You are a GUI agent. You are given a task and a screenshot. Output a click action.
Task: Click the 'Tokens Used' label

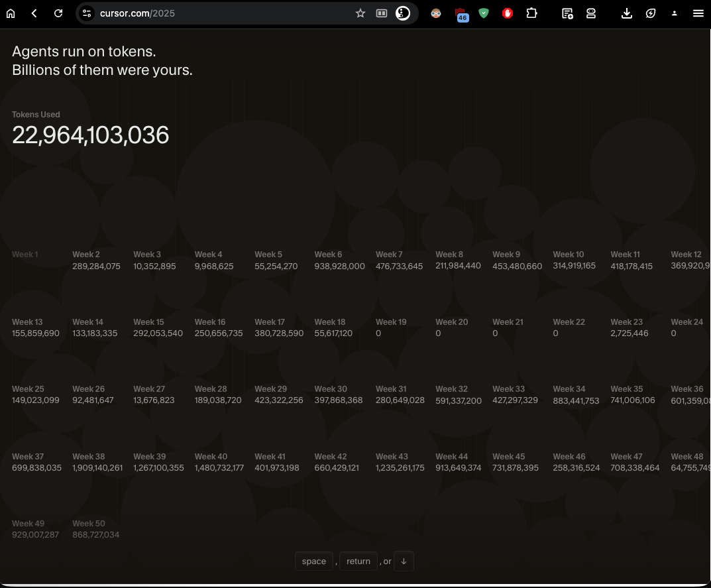click(36, 114)
